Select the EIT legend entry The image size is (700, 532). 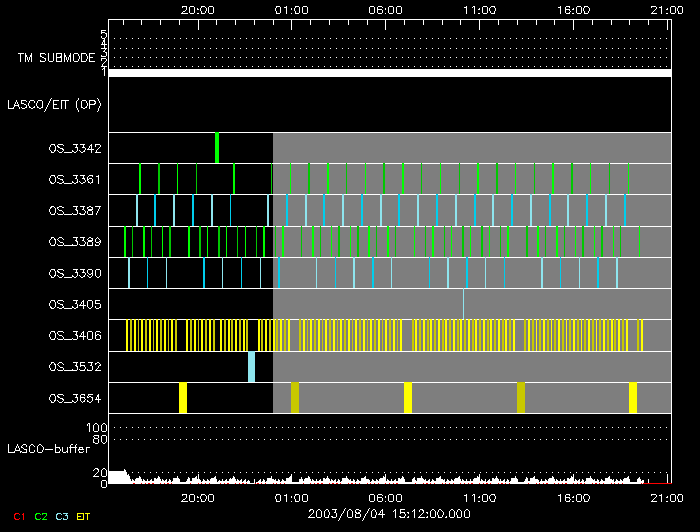84,516
